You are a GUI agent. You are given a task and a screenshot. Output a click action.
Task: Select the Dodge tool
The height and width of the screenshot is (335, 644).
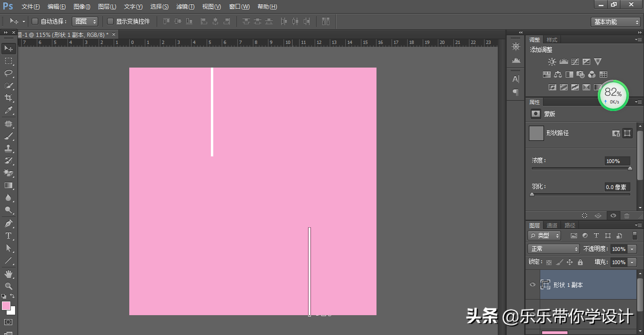tap(8, 210)
